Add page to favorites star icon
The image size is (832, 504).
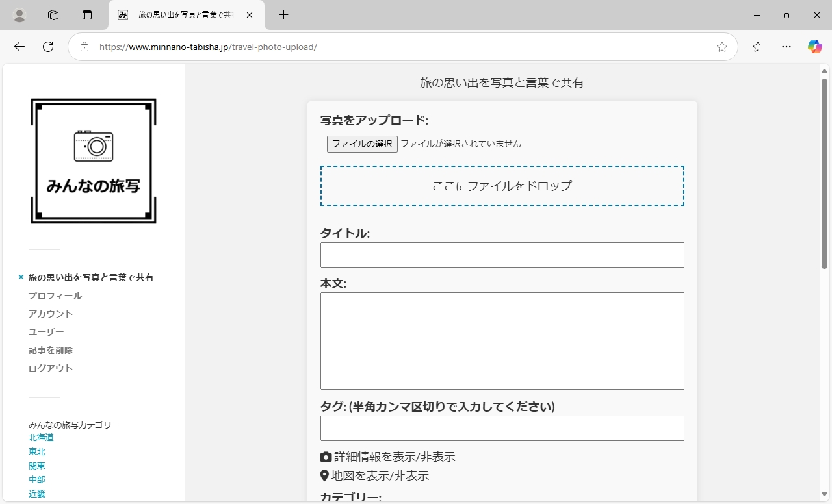(x=721, y=47)
